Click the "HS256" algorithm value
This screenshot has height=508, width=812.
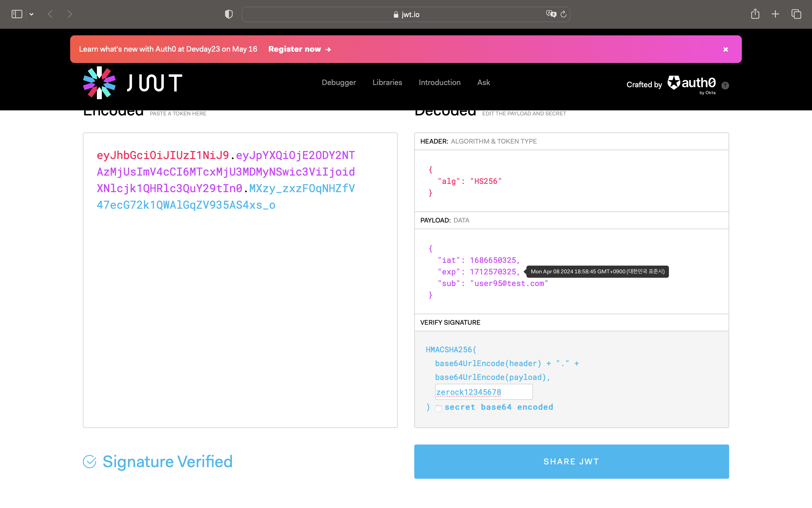point(486,181)
